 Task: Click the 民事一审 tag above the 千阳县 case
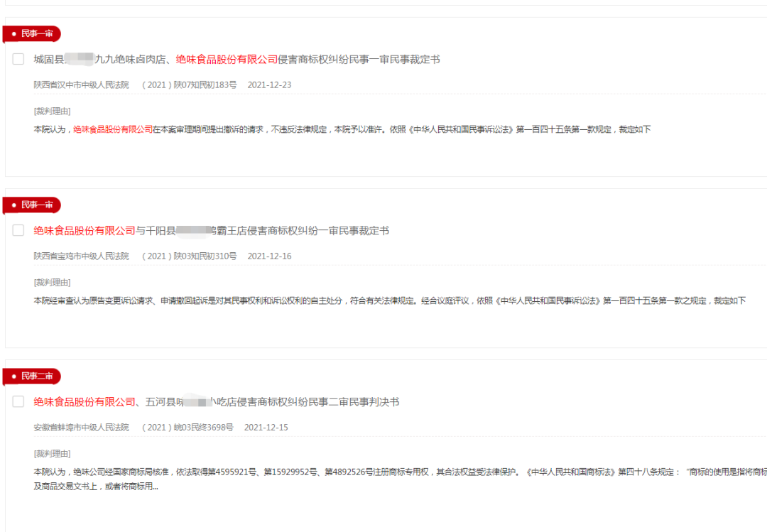point(32,205)
